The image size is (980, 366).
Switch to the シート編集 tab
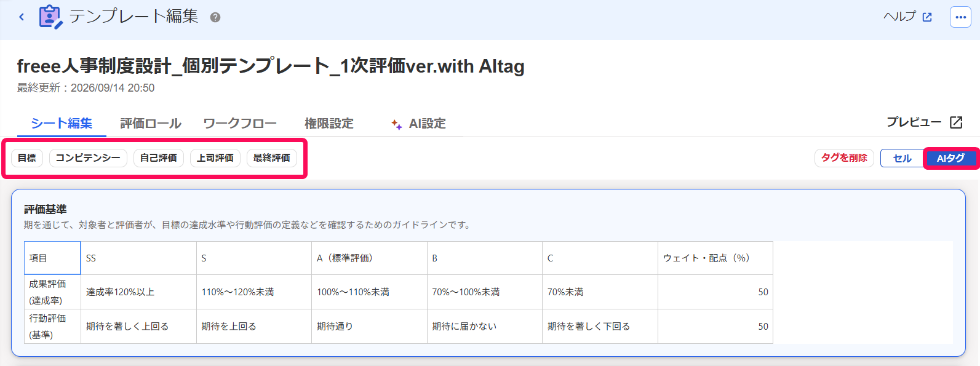(x=62, y=123)
